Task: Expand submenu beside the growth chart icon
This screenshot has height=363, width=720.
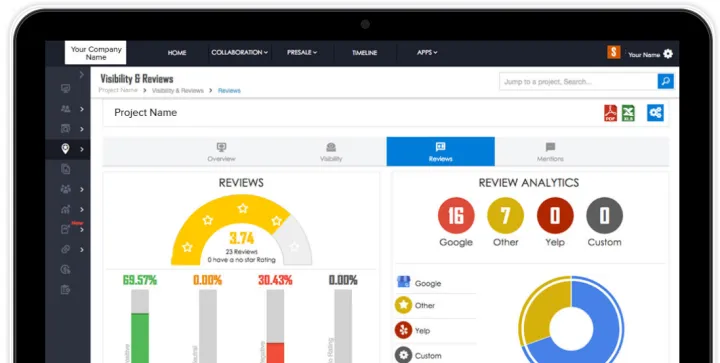Action: coord(82,210)
